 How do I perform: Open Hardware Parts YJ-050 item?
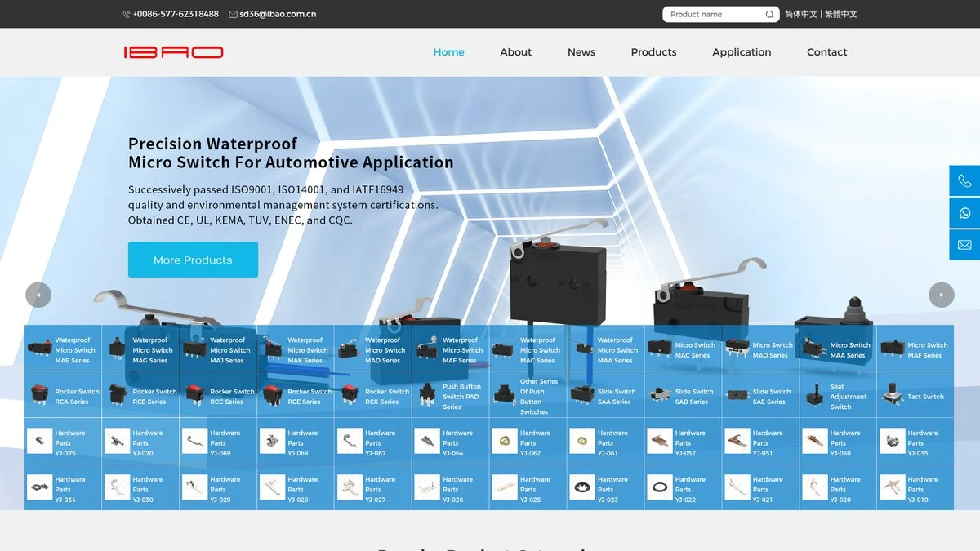[839, 442]
